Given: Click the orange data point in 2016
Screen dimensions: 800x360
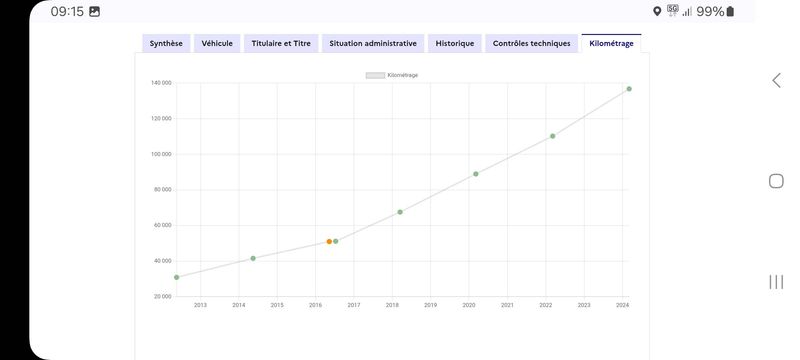Looking at the screenshot, I should coord(329,242).
